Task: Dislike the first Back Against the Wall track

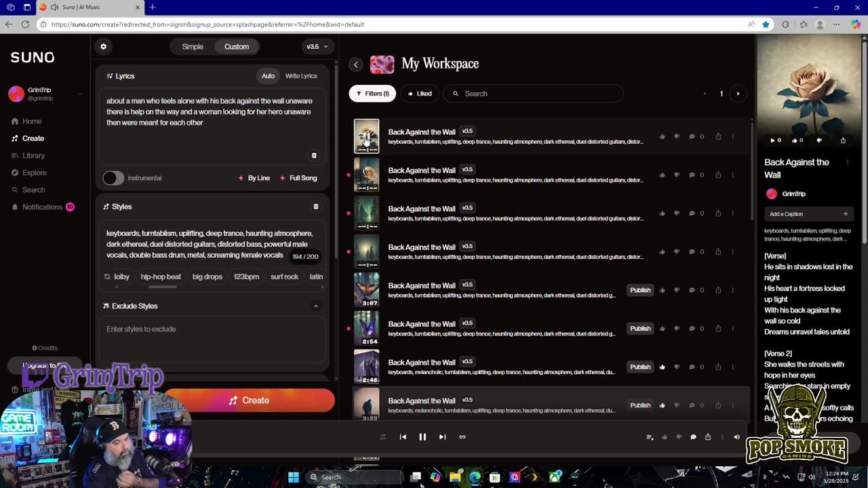Action: point(677,136)
